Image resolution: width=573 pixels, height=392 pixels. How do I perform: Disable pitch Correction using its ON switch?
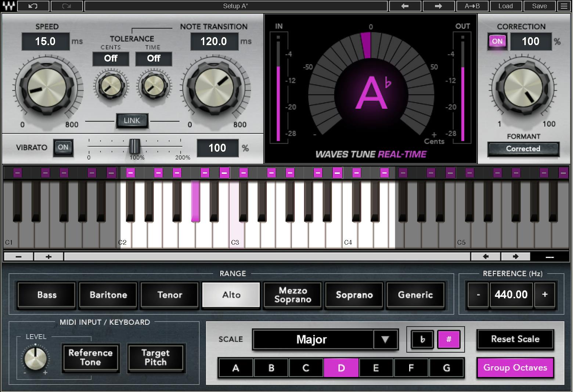[497, 42]
